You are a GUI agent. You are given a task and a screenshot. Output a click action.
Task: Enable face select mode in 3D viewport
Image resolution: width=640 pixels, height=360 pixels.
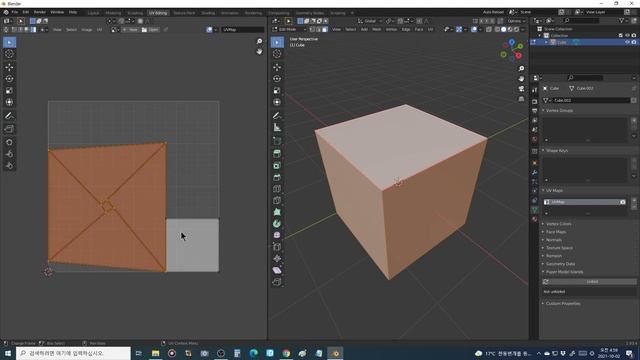pos(325,29)
